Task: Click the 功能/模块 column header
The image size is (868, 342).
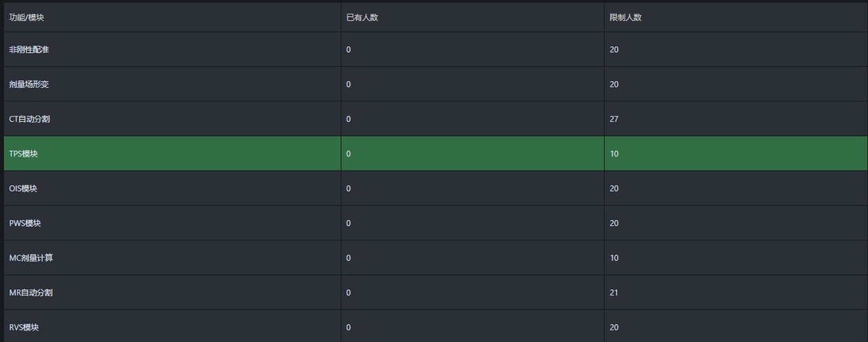Action: [x=26, y=18]
